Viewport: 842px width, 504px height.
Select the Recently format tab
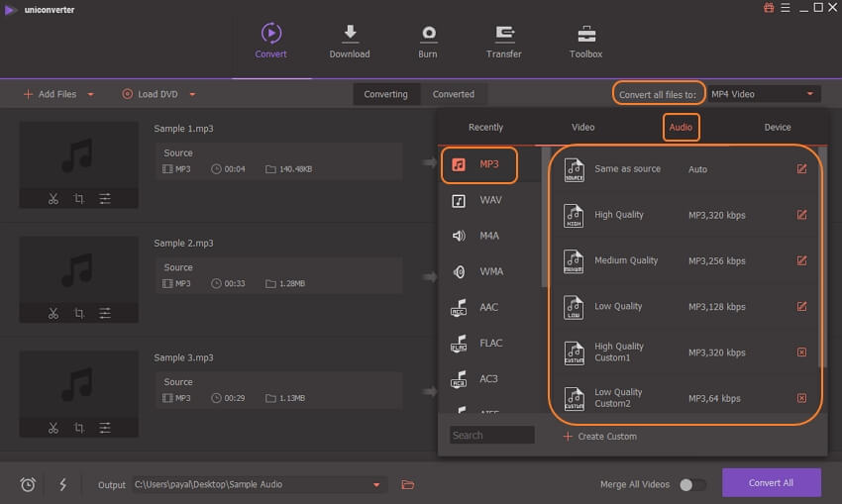(x=485, y=127)
